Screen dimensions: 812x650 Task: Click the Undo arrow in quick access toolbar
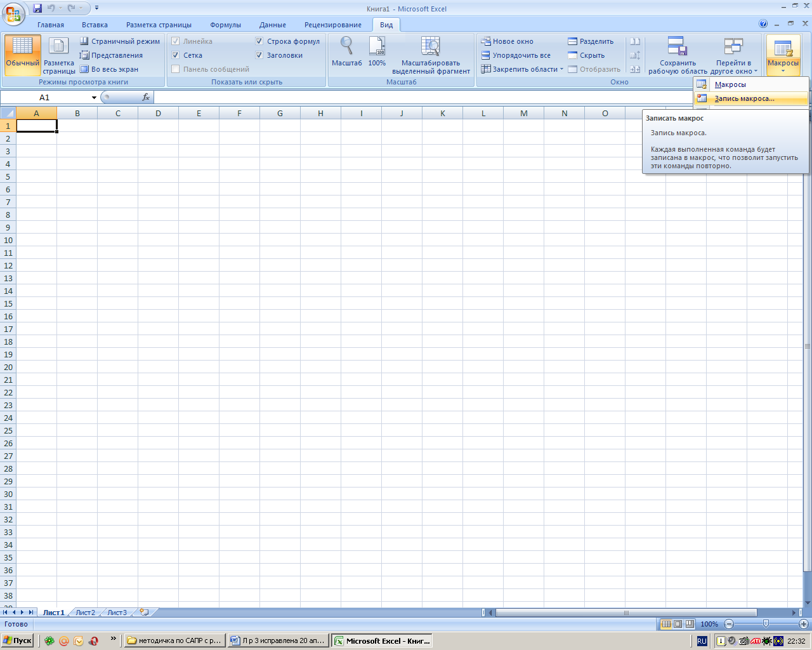(51, 8)
